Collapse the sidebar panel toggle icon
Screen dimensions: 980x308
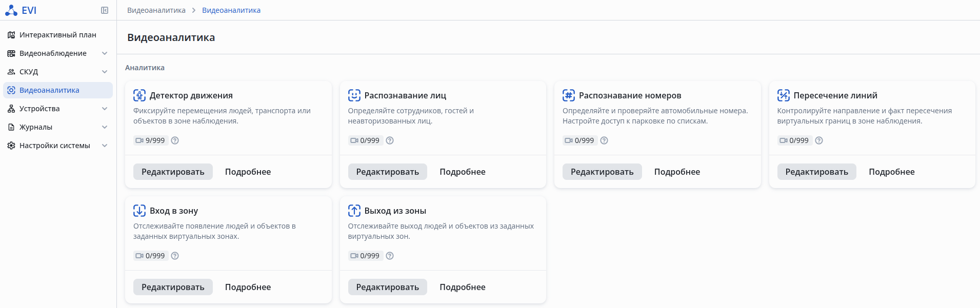tap(105, 10)
